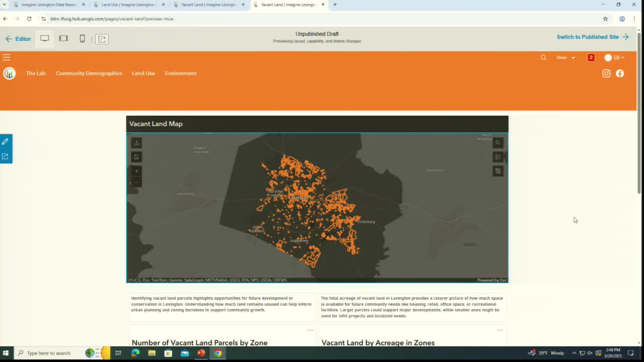
Task: Switch preview to mobile phone view
Action: coord(82,39)
